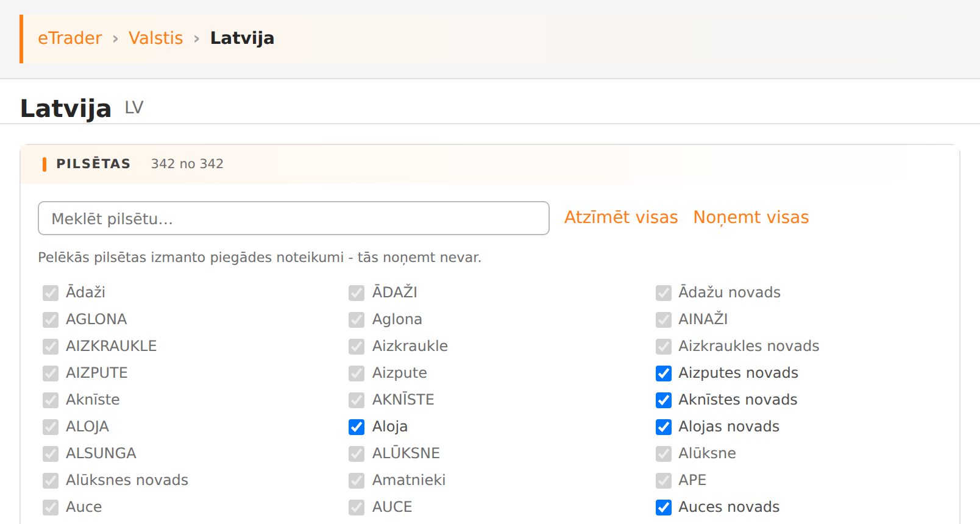Click the Alūksne label in third column

click(707, 453)
